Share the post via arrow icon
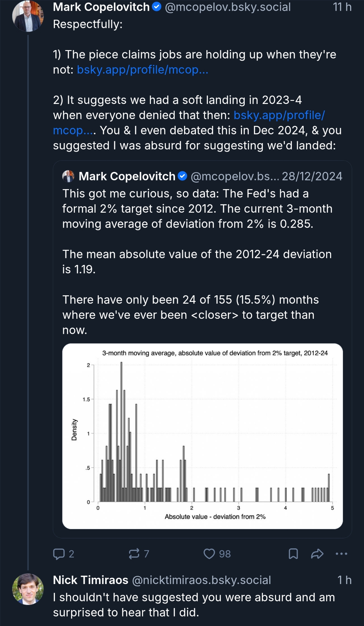364x626 pixels. 317,554
